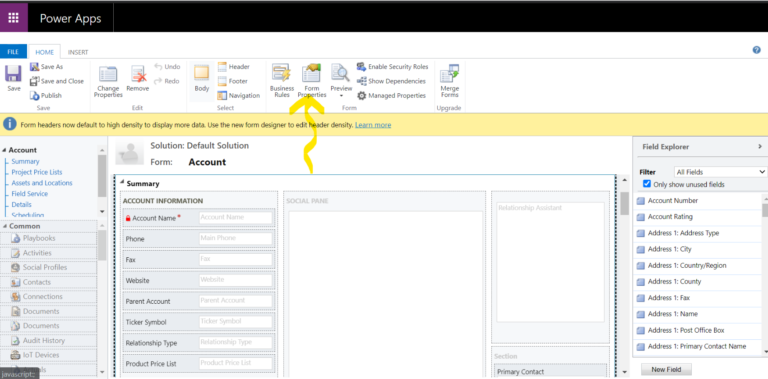Follow the Learn more link
768x379 pixels.
373,125
